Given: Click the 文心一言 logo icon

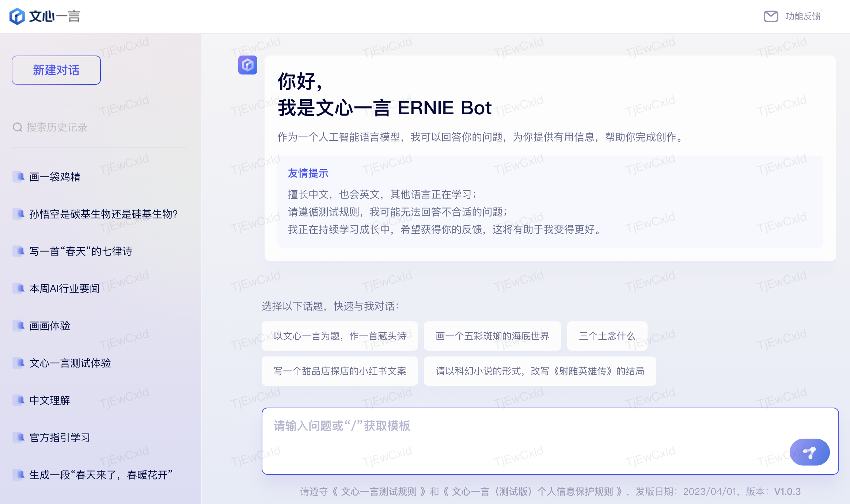Looking at the screenshot, I should click(x=17, y=16).
